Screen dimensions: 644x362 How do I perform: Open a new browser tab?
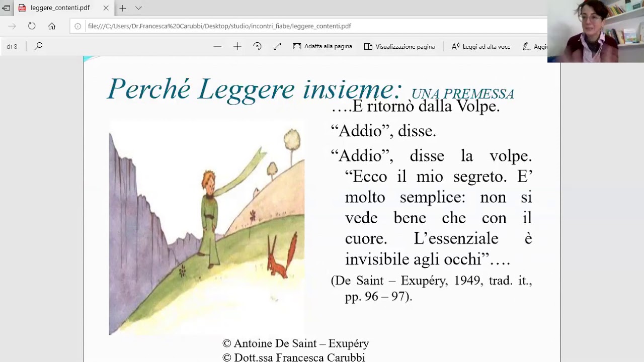point(122,8)
